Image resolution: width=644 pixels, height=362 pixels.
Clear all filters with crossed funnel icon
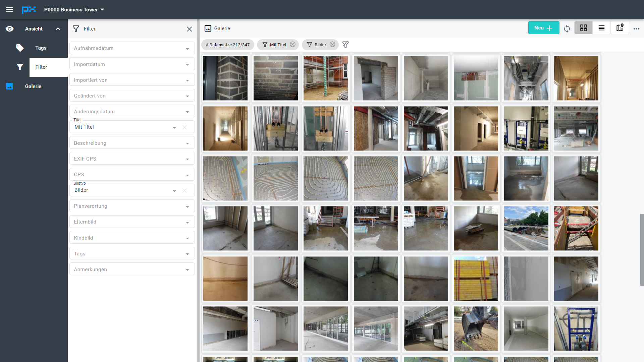pyautogui.click(x=345, y=45)
